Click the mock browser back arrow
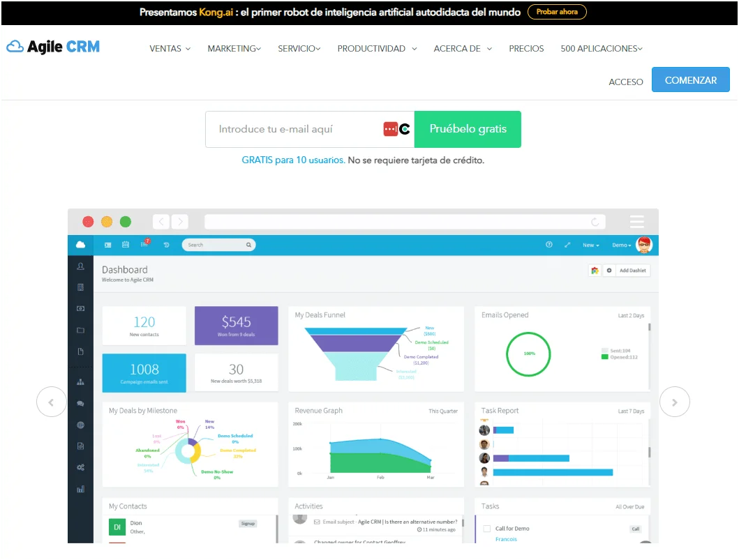This screenshot has width=739, height=560. pos(161,221)
